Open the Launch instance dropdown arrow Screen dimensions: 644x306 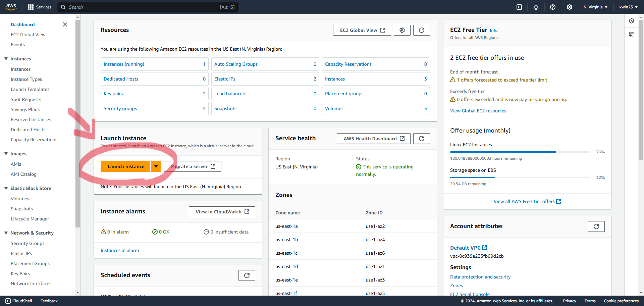click(156, 166)
